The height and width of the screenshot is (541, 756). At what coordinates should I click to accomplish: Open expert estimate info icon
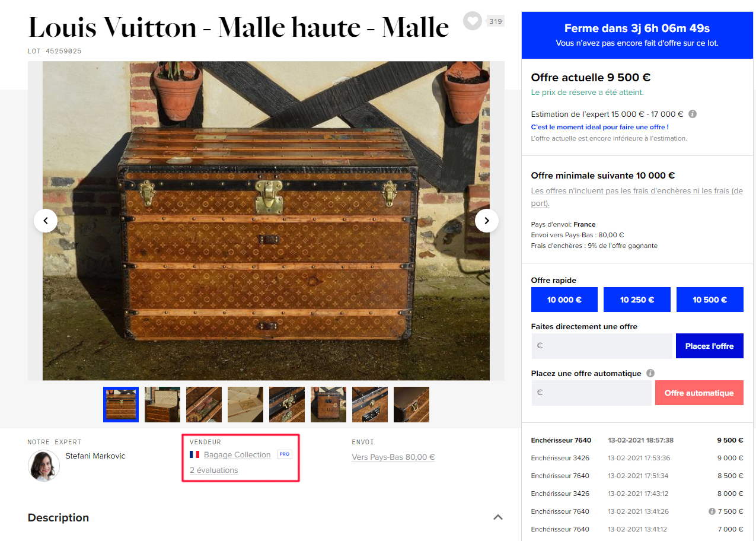point(693,114)
